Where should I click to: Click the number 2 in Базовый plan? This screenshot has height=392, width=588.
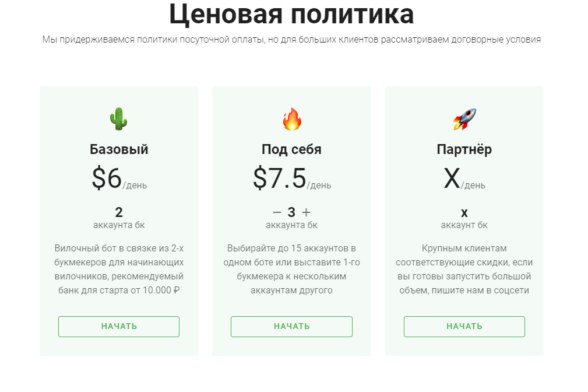point(119,212)
